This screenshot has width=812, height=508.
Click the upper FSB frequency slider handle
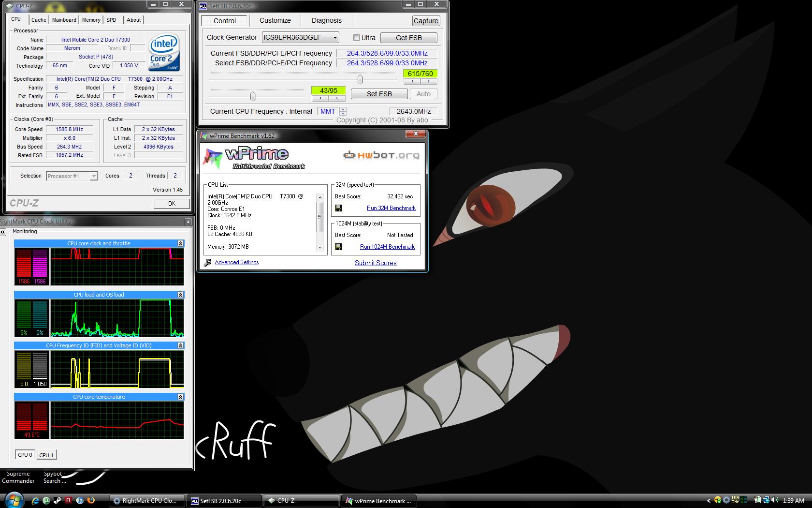coord(360,79)
